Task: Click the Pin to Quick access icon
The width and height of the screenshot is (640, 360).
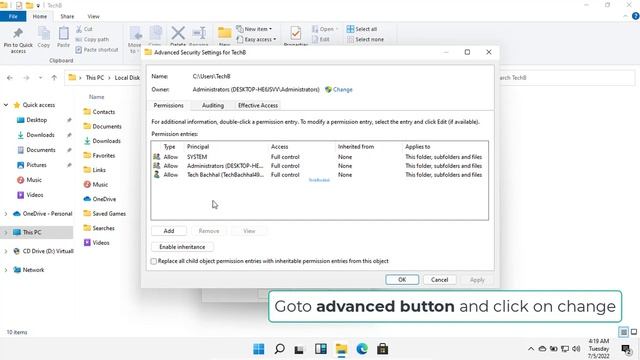Action: pos(18,33)
